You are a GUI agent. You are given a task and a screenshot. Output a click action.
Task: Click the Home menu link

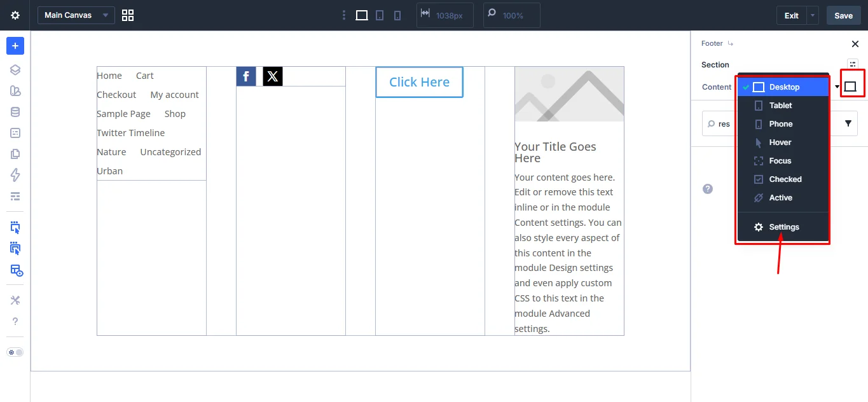coord(109,76)
